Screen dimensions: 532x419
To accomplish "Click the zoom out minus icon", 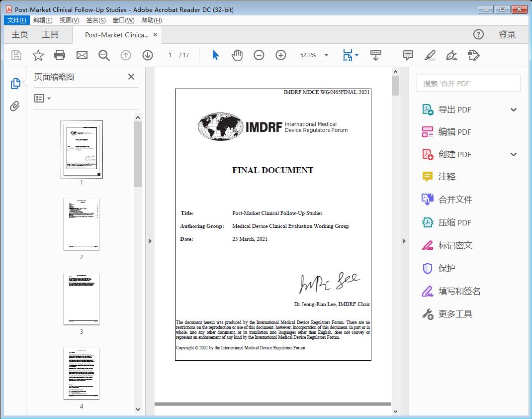I will 259,55.
